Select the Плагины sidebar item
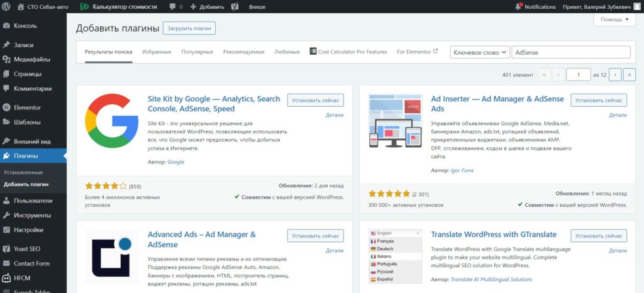This screenshot has height=293, width=644. click(33, 155)
